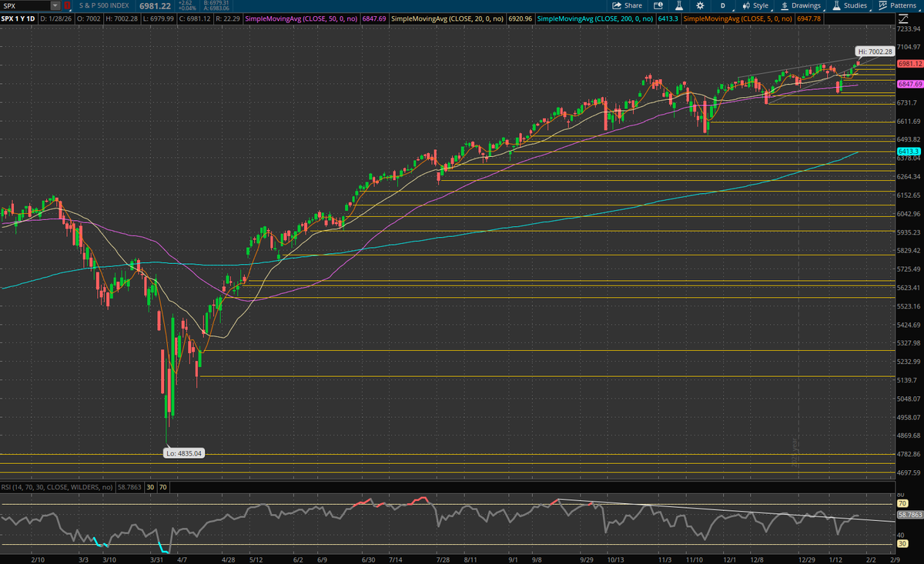Open chart settings gear icon
This screenshot has width=924, height=564.
pyautogui.click(x=701, y=5)
